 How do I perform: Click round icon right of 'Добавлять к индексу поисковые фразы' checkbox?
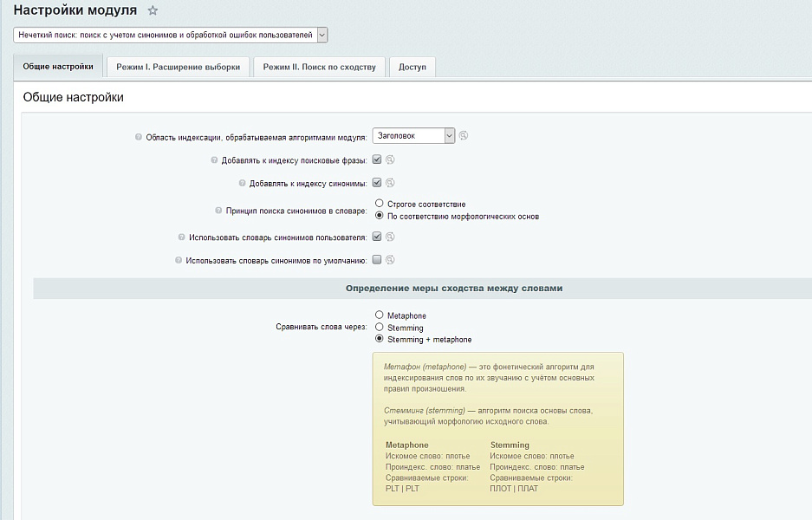(390, 159)
